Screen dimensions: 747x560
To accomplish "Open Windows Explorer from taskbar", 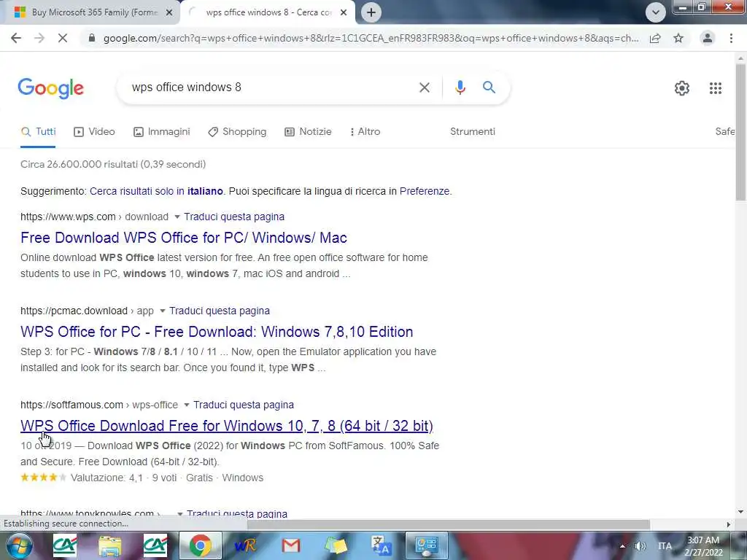I will (110, 545).
